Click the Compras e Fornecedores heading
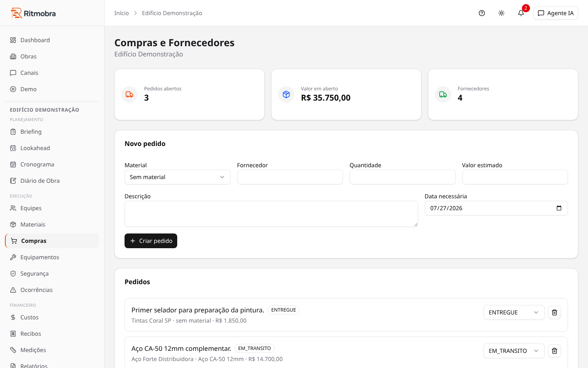Viewport: 588px width, 368px height. coord(174,43)
